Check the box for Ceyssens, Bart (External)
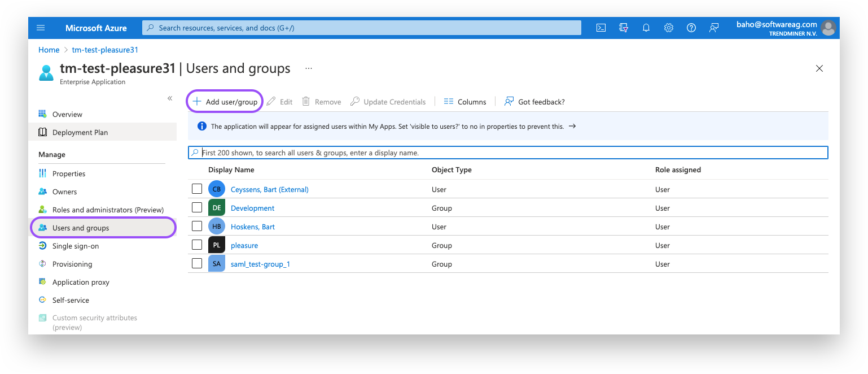This screenshot has height=374, width=868. pos(197,189)
